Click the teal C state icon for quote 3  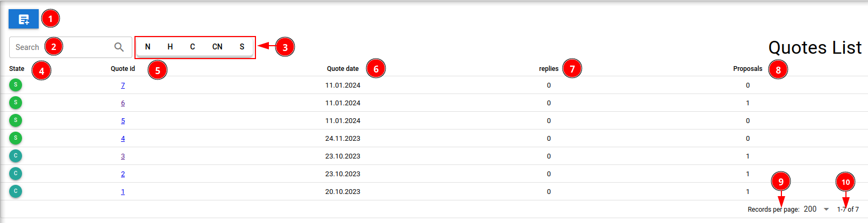(16, 156)
